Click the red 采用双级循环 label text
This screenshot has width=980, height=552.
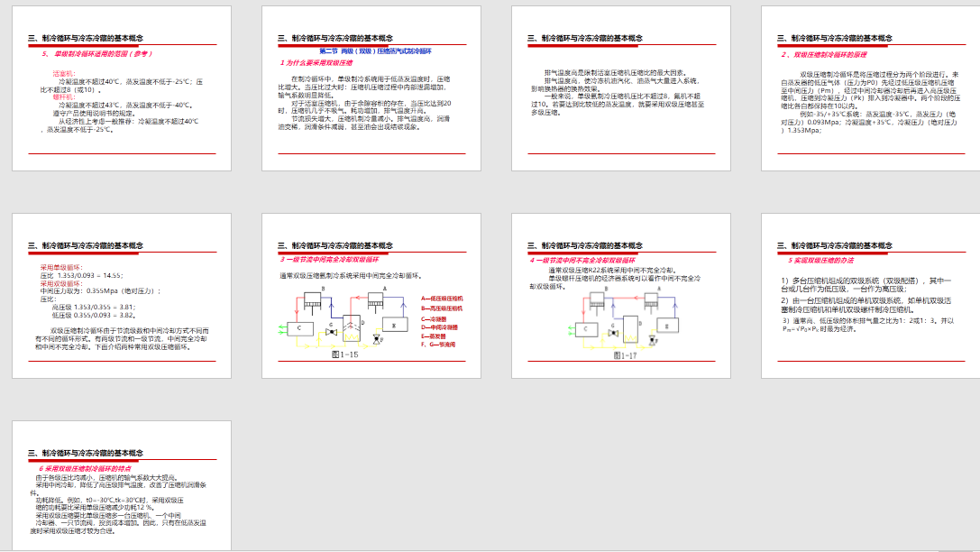click(61, 283)
